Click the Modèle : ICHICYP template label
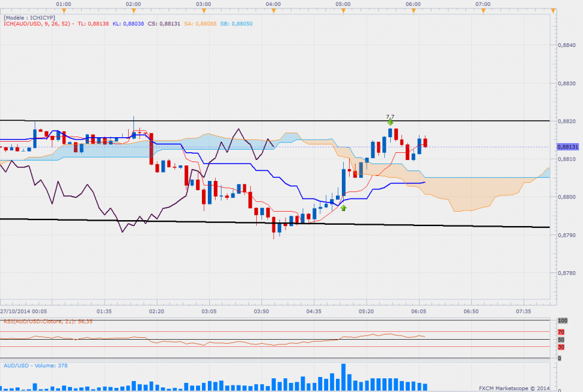Screen dimensions: 583x392 29,17
